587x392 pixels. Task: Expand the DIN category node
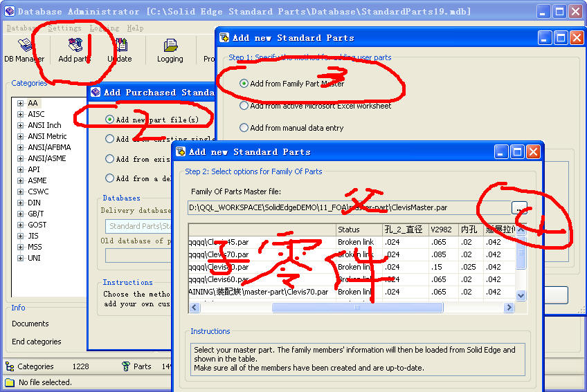(x=21, y=203)
